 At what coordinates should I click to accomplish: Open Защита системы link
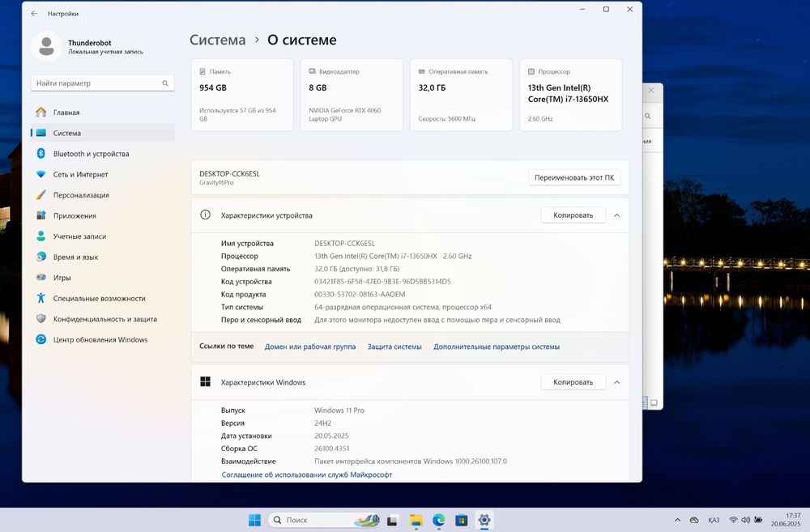(394, 347)
